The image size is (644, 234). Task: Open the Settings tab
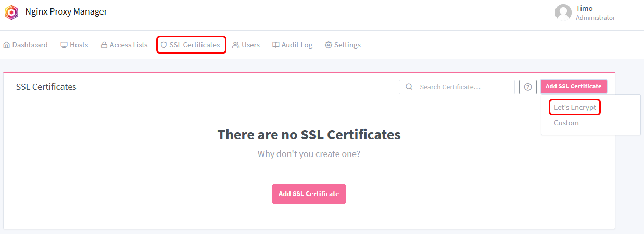click(343, 45)
